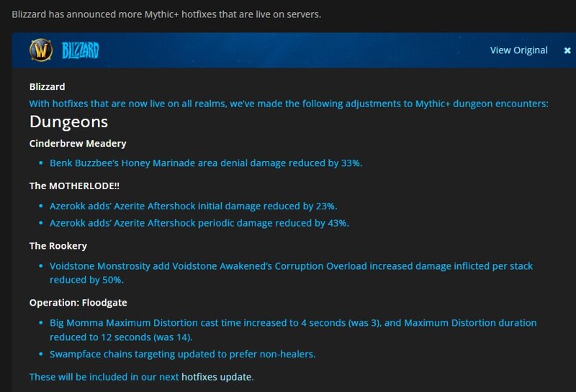Select Azerite Aftershock initial damage line
This screenshot has height=392, width=576.
coord(194,206)
